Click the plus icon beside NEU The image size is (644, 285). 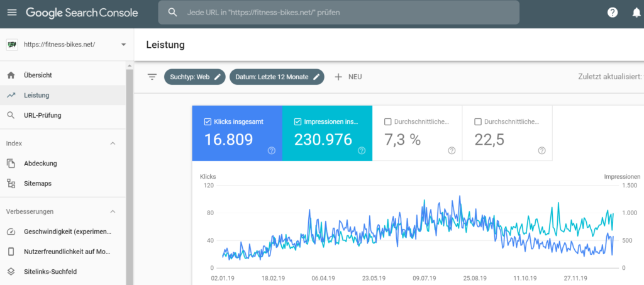(x=338, y=77)
